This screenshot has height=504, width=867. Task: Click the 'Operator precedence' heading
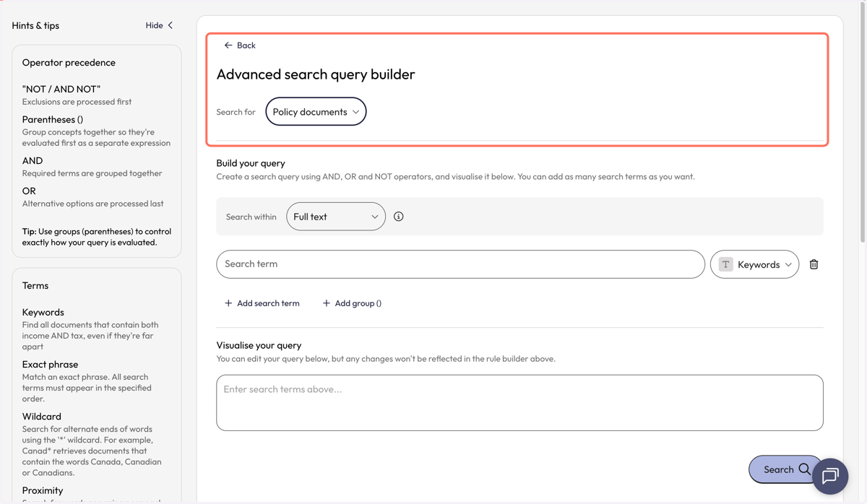click(x=69, y=63)
